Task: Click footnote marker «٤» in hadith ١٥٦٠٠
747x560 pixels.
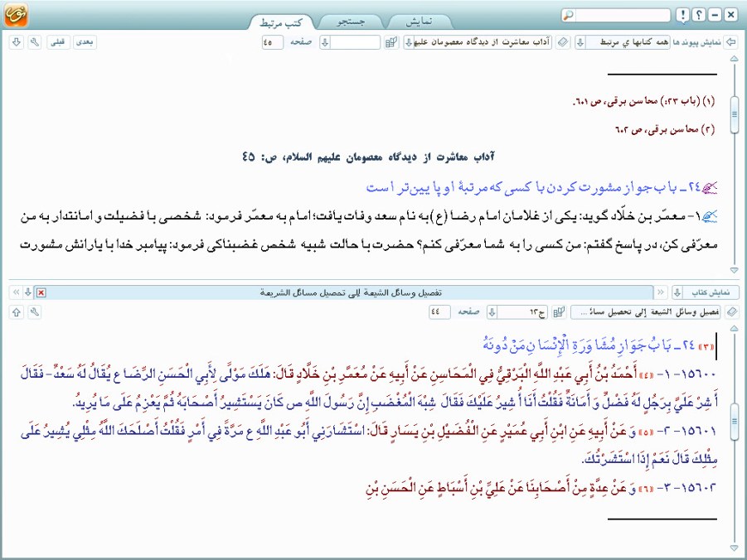Action: 647,374
